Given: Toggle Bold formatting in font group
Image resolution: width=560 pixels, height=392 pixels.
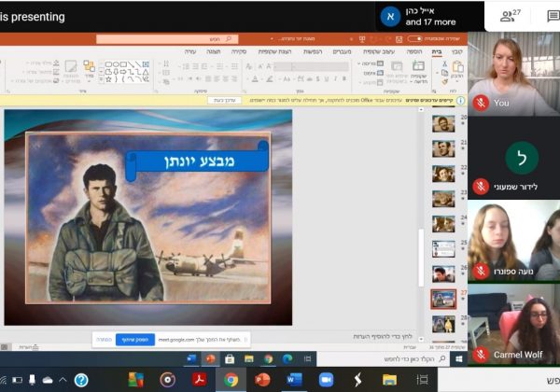Looking at the screenshot, I should pos(343,78).
